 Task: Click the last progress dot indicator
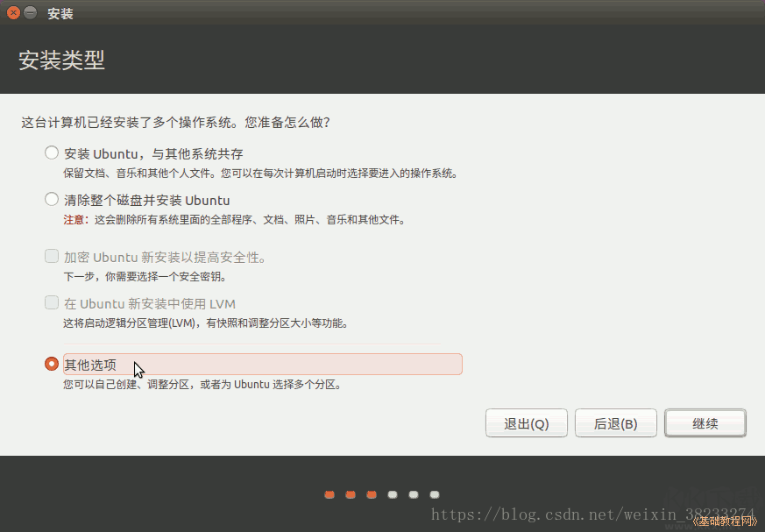coord(434,494)
